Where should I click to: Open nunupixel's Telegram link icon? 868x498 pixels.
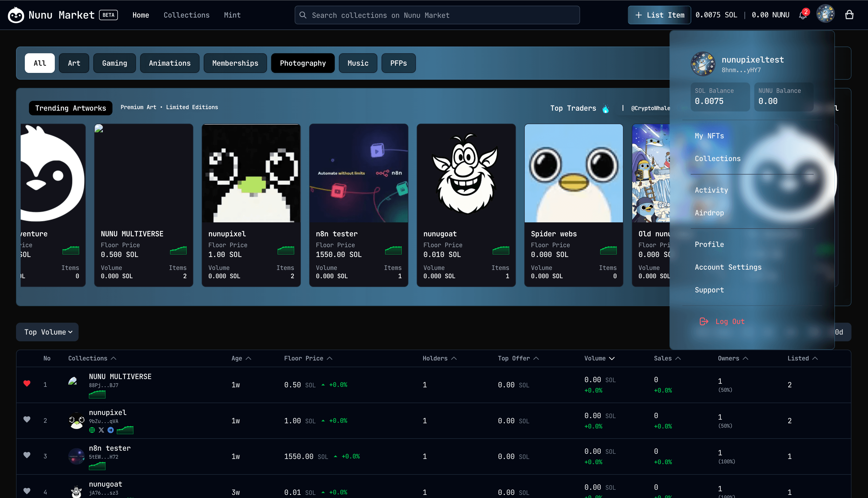coord(110,430)
